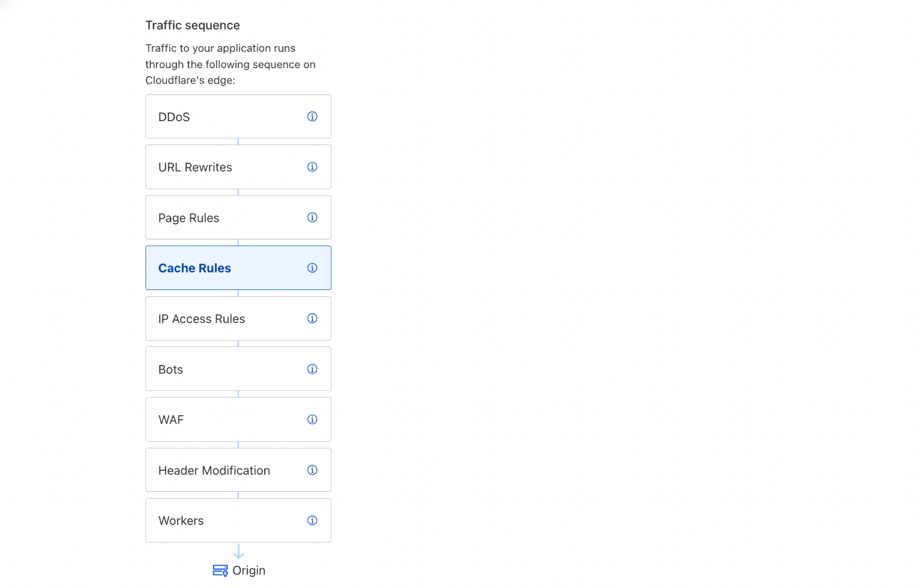Click the Origin label
The image size is (922, 588).
[x=249, y=570]
